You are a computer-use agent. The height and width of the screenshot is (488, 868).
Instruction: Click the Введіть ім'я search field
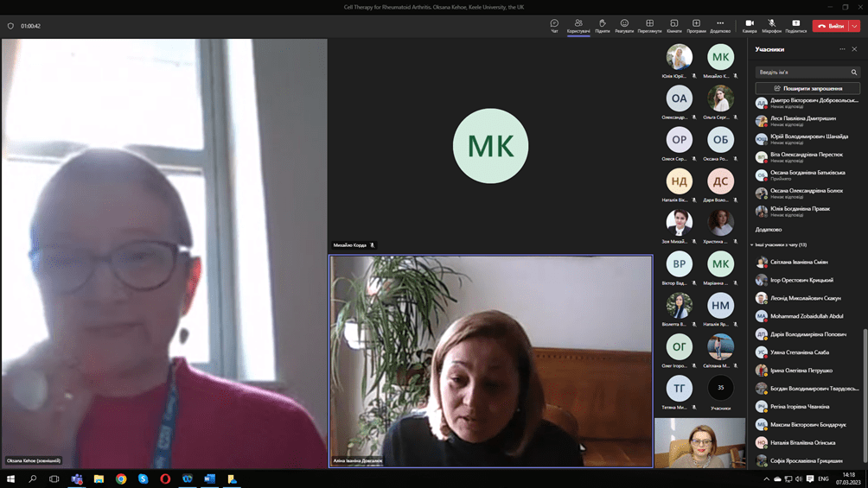coord(801,73)
